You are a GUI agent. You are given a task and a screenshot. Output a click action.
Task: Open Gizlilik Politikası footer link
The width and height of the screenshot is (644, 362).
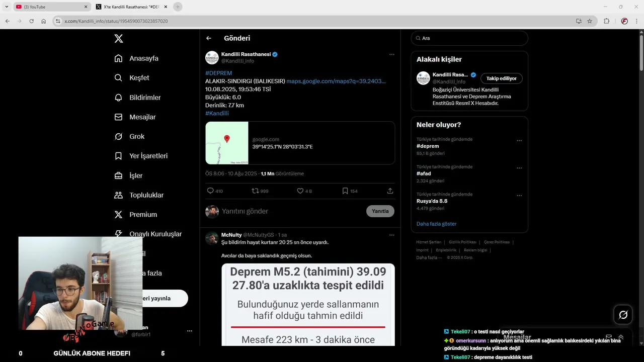point(463,242)
